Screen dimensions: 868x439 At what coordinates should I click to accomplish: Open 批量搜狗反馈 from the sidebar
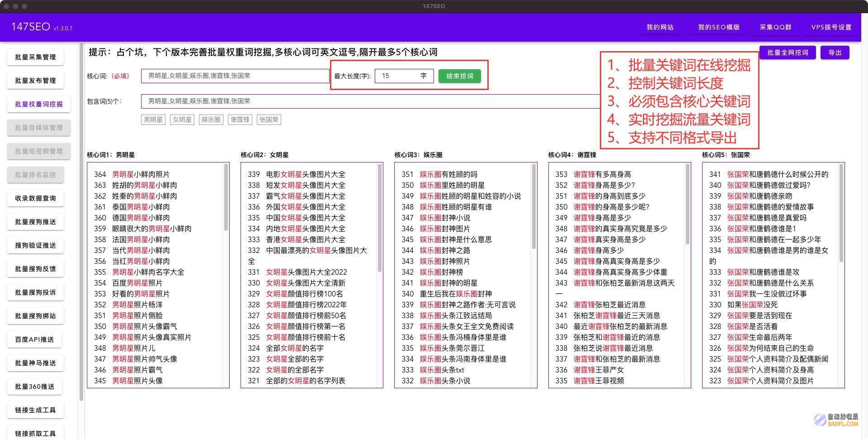coord(35,269)
